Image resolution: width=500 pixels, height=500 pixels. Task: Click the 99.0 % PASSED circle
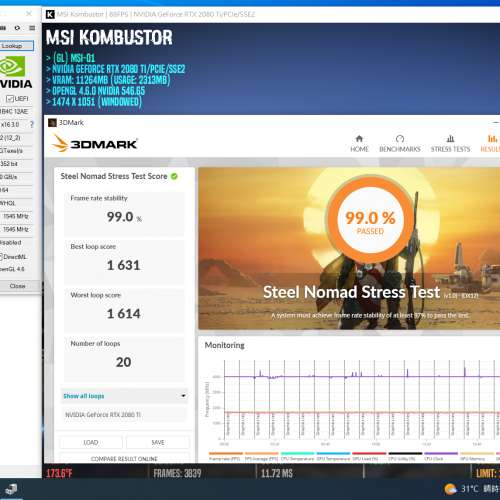point(370,219)
